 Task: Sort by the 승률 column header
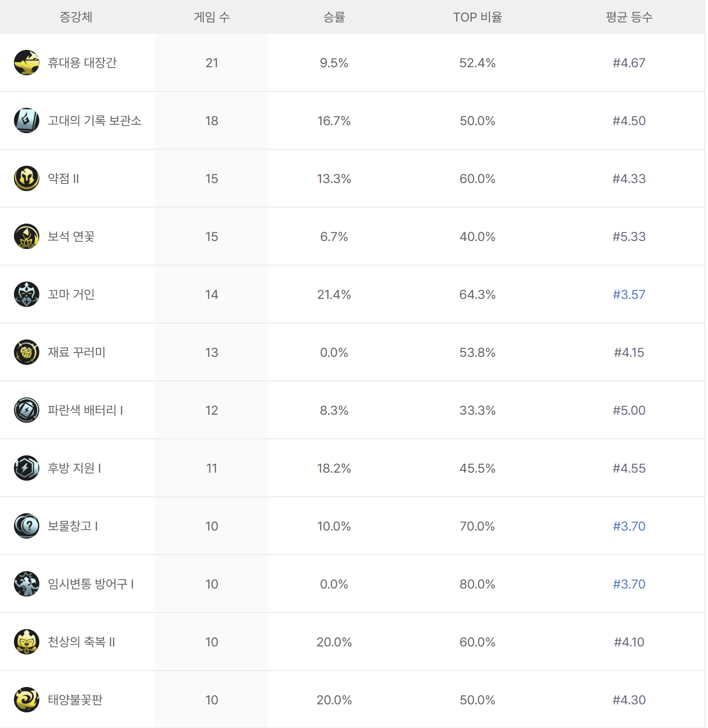coord(334,17)
